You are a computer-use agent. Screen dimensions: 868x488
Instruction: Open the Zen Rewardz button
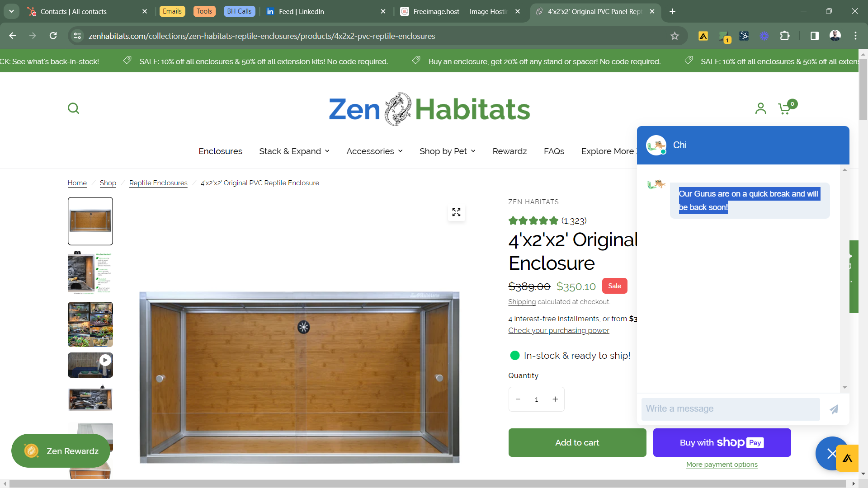point(61,451)
